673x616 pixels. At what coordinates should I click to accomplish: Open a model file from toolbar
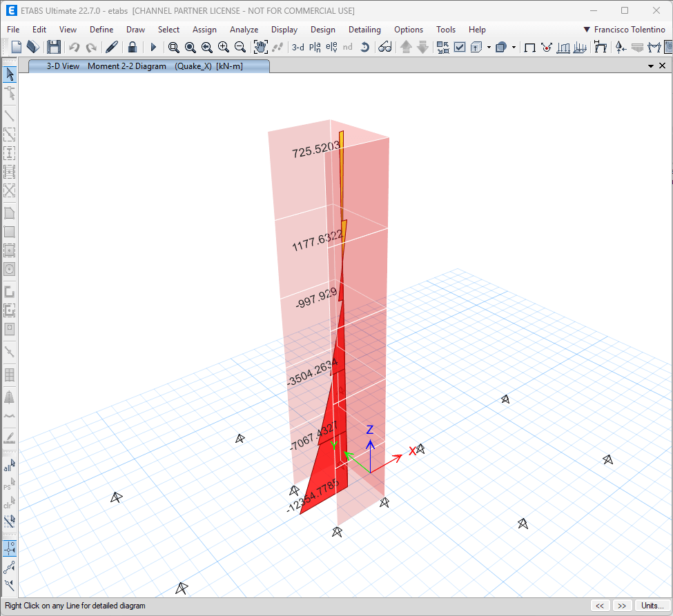[x=33, y=47]
